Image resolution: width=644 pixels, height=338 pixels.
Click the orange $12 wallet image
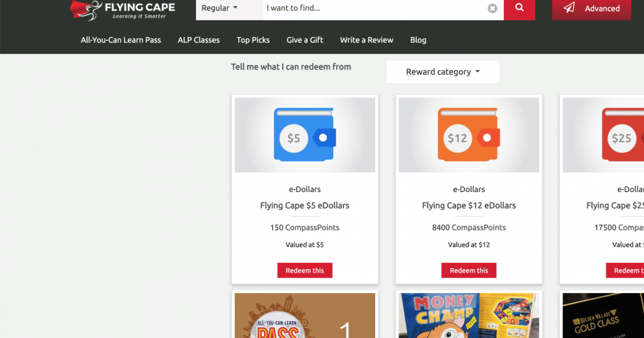pos(469,135)
